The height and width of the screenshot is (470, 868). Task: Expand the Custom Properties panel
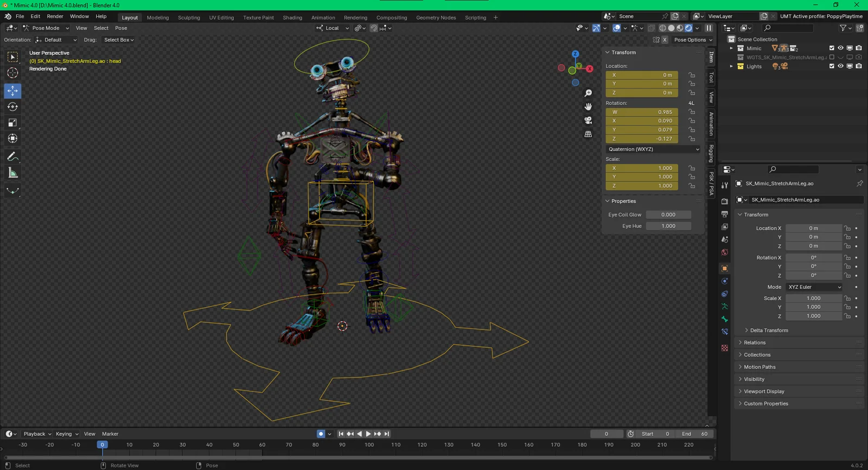pos(765,404)
